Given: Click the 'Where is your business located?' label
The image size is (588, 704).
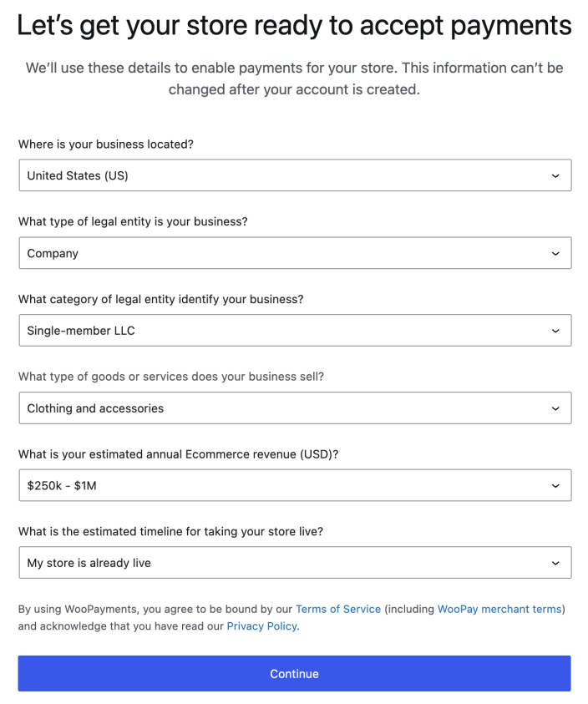Looking at the screenshot, I should pos(106,144).
